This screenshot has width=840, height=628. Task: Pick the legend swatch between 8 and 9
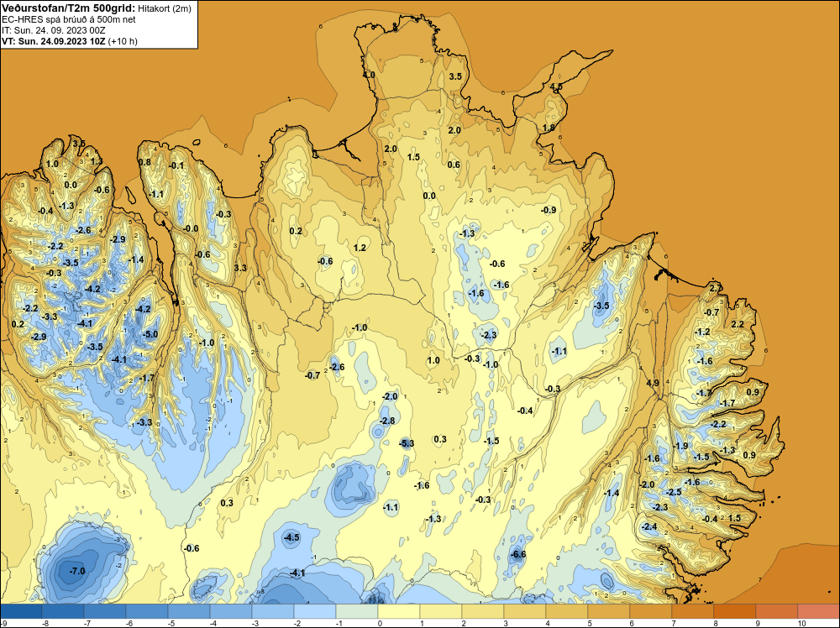(x=735, y=611)
